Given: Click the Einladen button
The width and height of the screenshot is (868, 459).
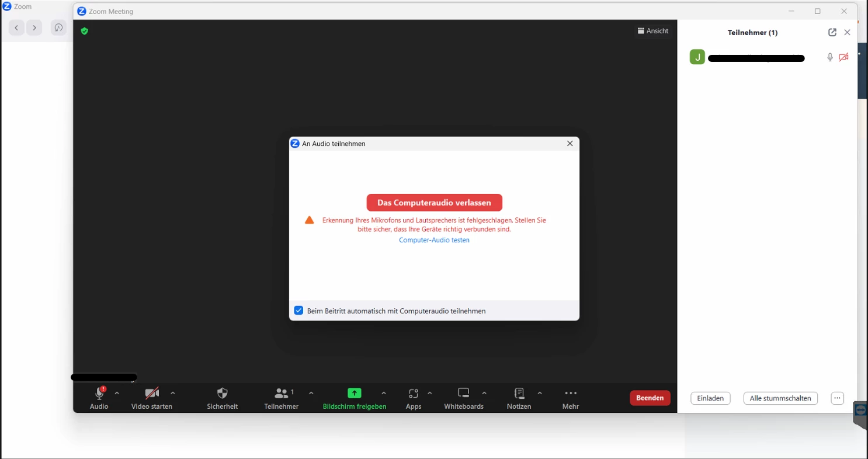Looking at the screenshot, I should pyautogui.click(x=710, y=398).
